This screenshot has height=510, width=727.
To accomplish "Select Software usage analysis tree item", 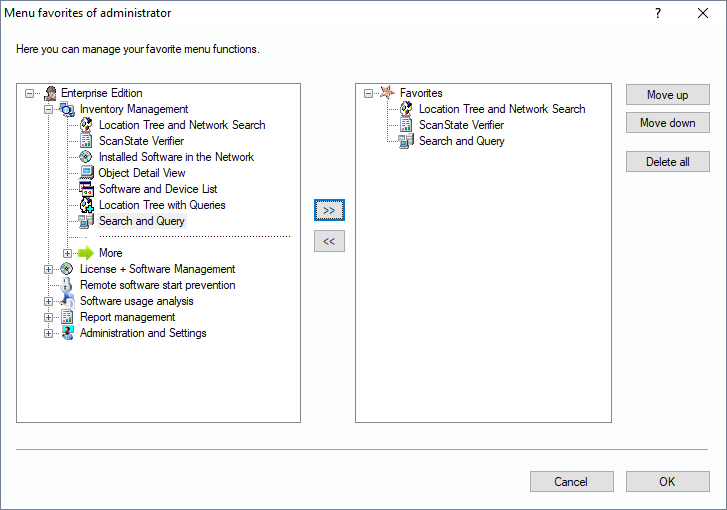I will (x=136, y=301).
